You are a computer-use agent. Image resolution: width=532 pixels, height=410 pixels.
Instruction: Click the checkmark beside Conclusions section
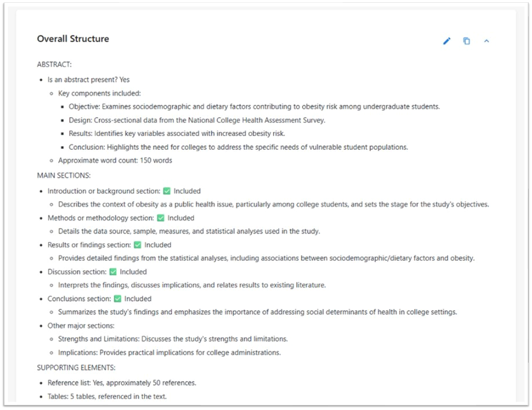117,298
